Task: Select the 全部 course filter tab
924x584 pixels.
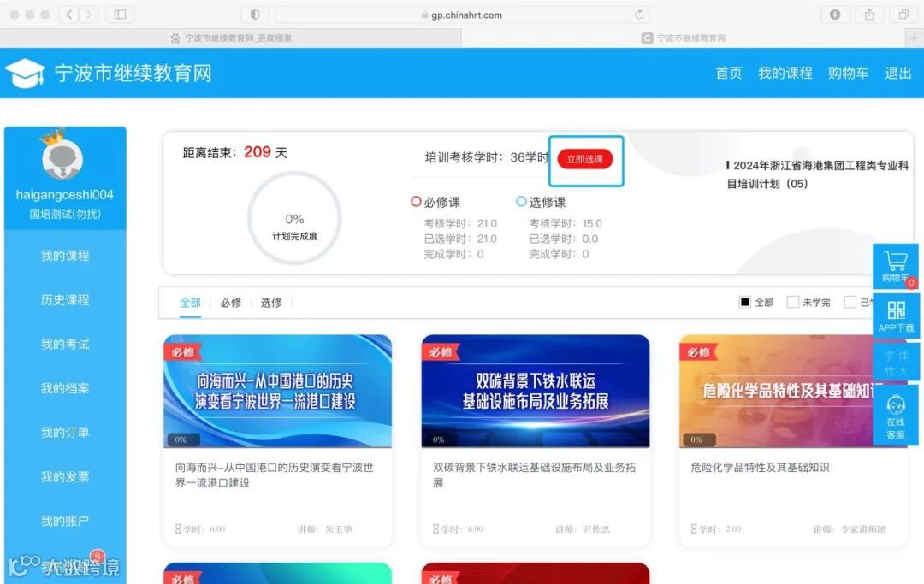Action: 190,303
